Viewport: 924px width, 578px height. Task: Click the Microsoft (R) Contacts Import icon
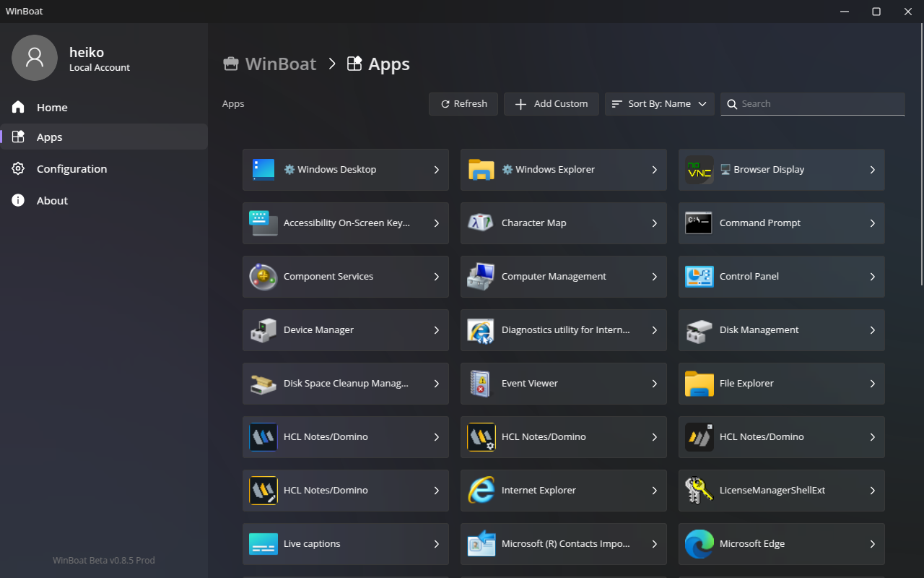tap(481, 544)
